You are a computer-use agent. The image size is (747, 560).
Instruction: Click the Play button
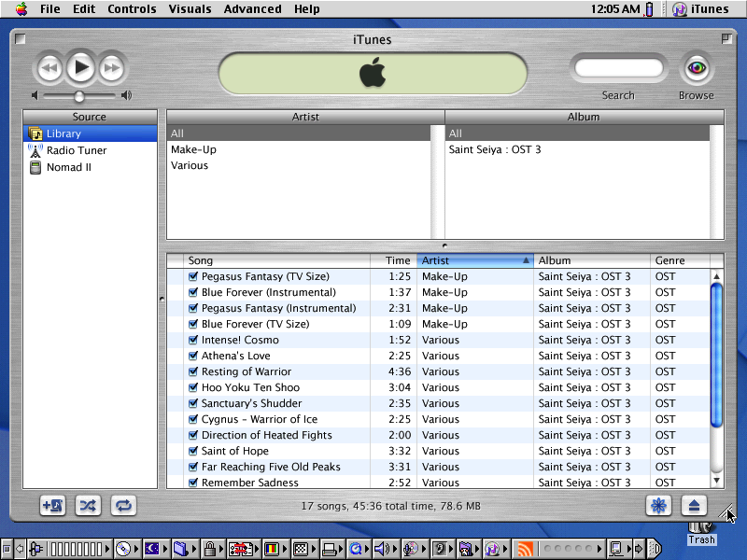click(80, 68)
